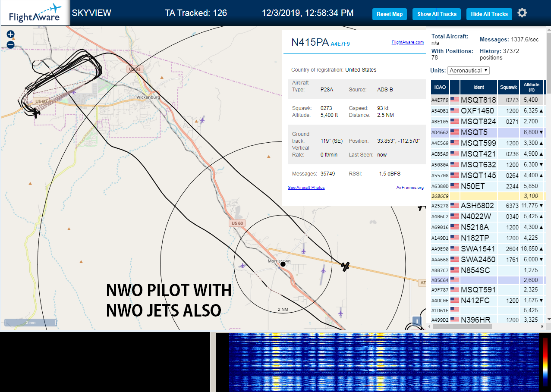Click the US flag in the MSQT818 row
Screen dimensions: 551x392
(x=455, y=100)
